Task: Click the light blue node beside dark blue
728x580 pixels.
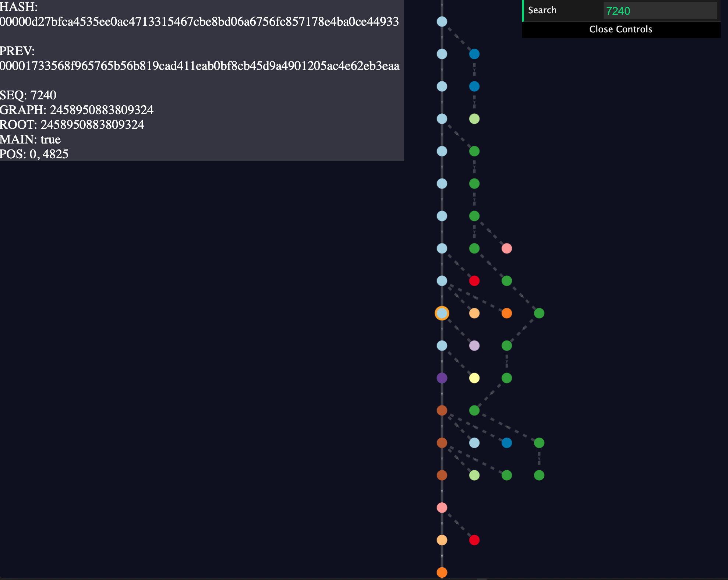Action: (474, 443)
